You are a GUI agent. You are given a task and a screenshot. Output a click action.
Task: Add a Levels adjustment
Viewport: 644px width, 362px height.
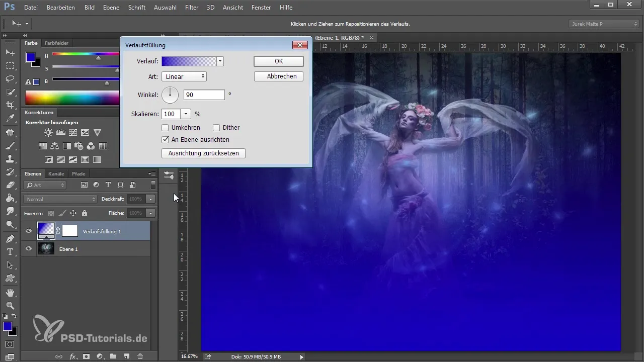coord(61,133)
